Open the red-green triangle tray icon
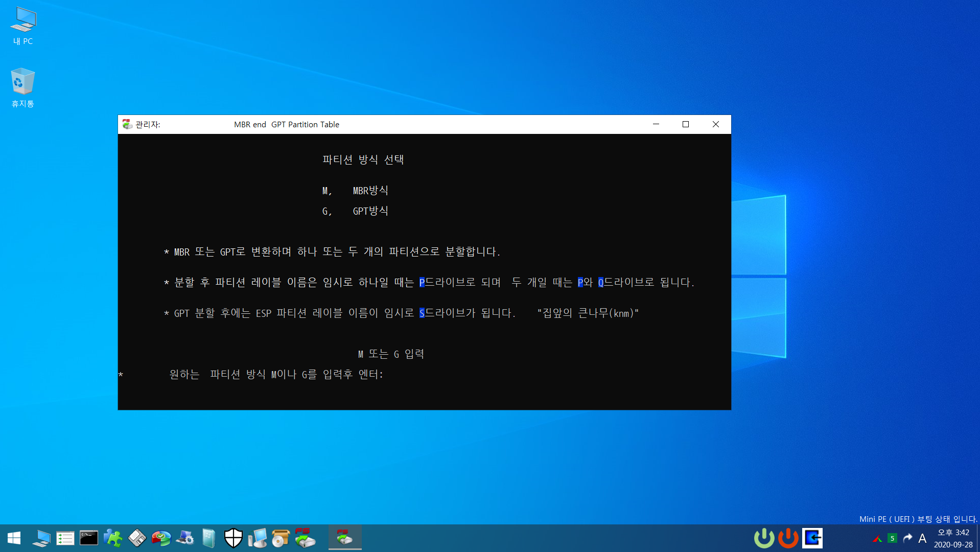980x552 pixels. click(877, 538)
